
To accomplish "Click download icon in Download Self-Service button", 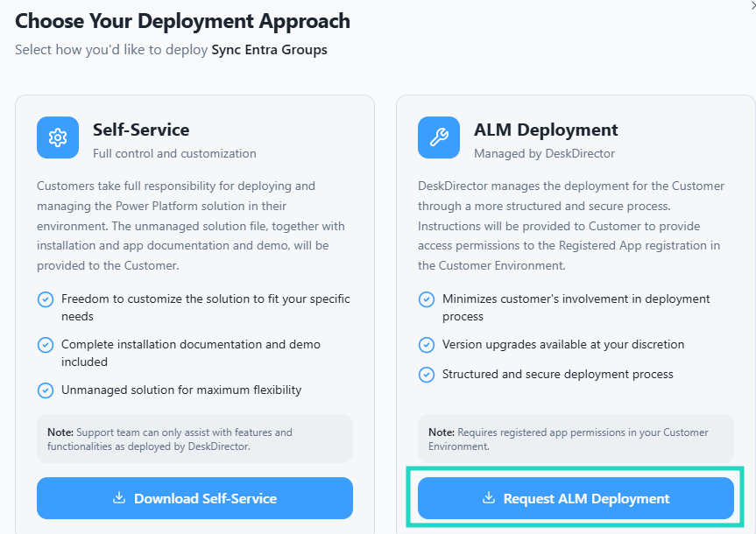I will 119,497.
